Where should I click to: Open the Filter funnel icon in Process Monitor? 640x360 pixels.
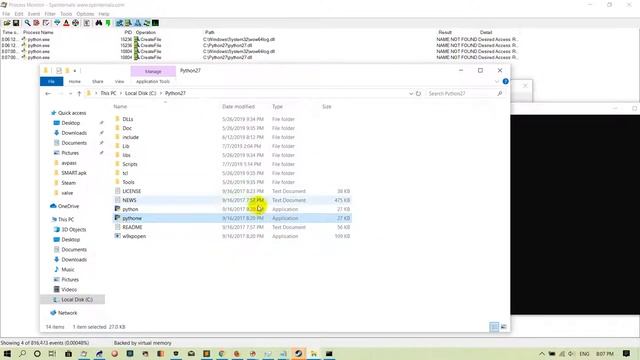(57, 23)
